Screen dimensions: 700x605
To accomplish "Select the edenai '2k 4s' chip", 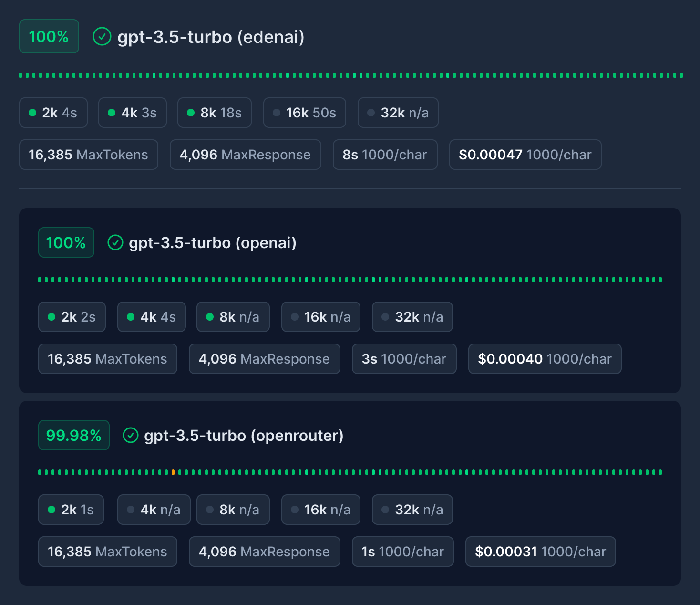I will 53,113.
